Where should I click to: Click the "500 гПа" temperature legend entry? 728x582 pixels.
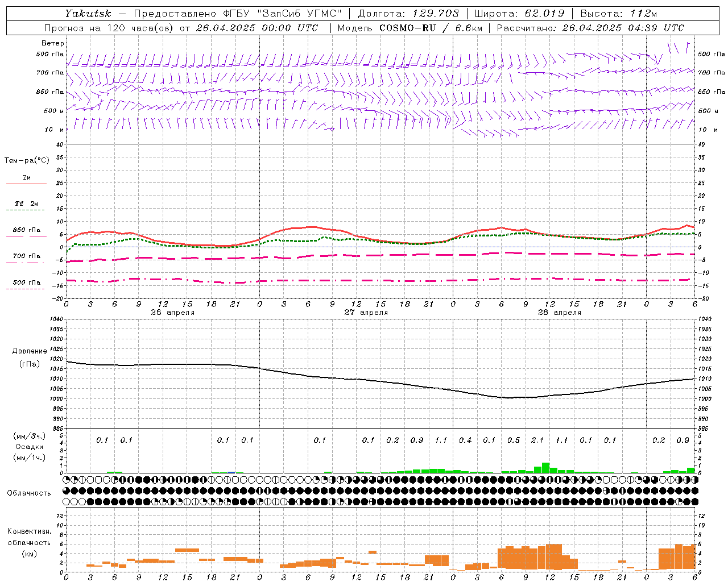tap(27, 282)
